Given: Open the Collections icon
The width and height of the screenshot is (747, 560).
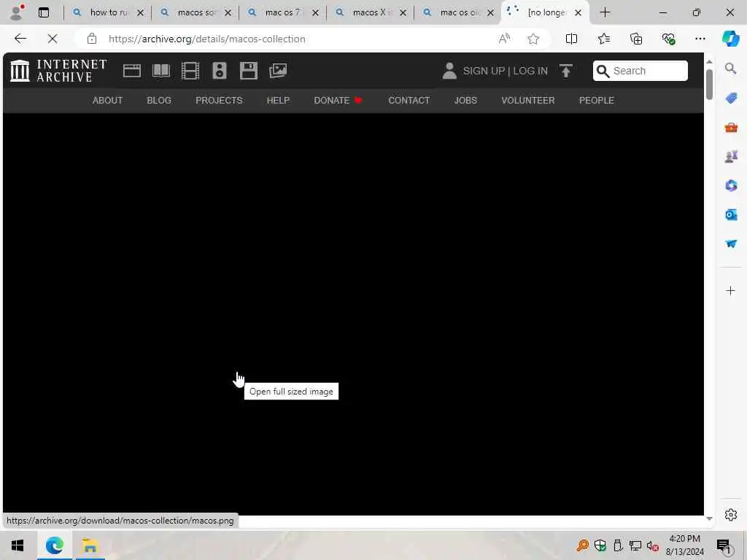Looking at the screenshot, I should pos(636,39).
